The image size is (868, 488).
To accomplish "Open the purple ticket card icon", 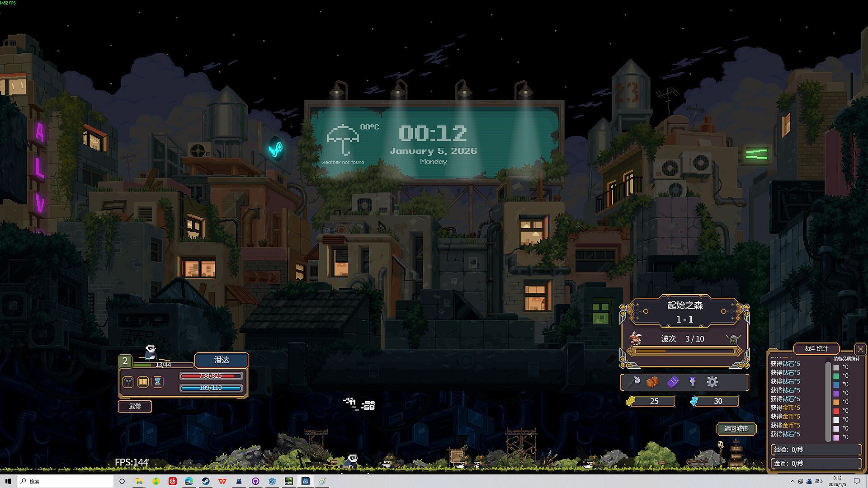I will tap(673, 382).
